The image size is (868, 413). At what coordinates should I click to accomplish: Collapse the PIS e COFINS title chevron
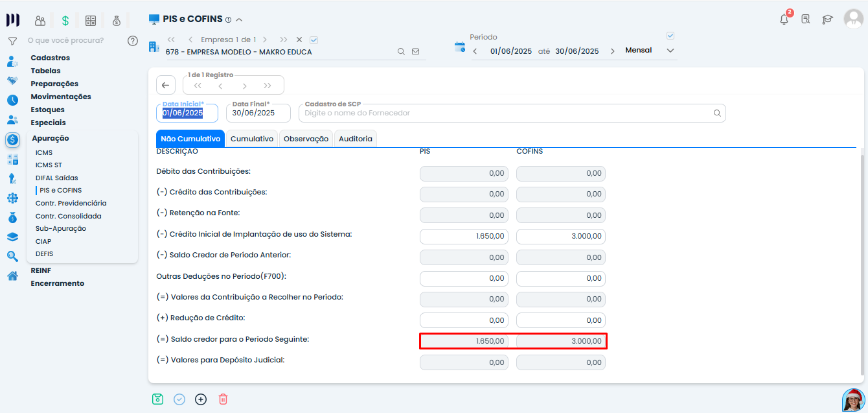239,19
